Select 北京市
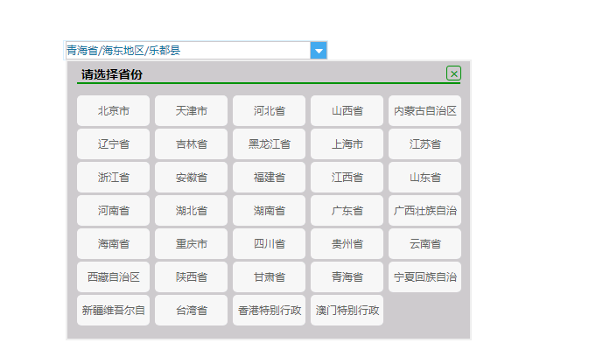This screenshot has height=364, width=603. pos(113,111)
